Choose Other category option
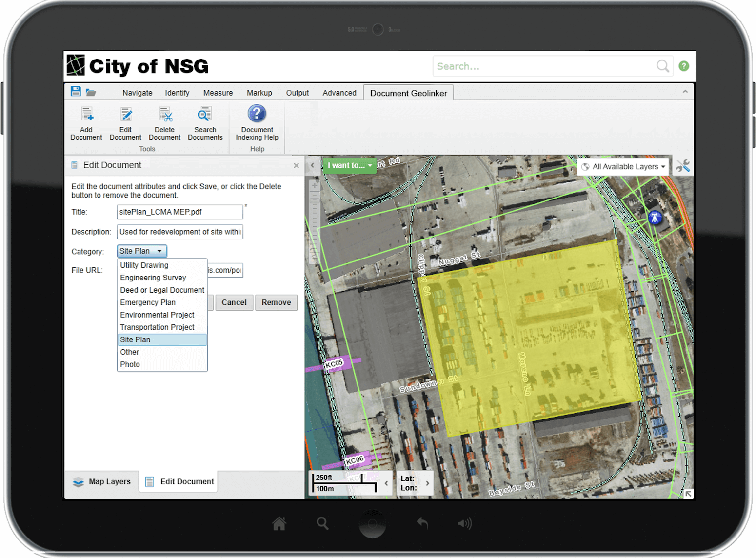 tap(162, 352)
